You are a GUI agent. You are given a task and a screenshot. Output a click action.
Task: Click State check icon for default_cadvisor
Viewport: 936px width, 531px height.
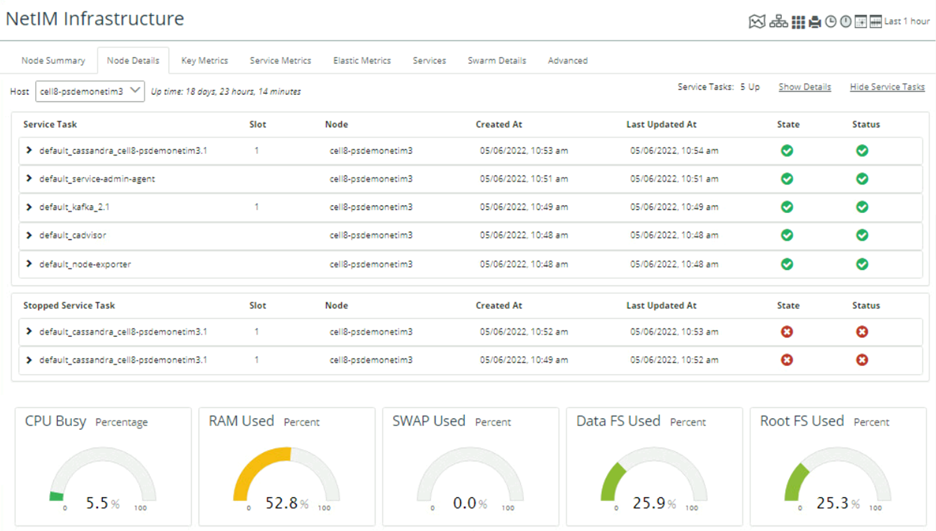(x=787, y=235)
